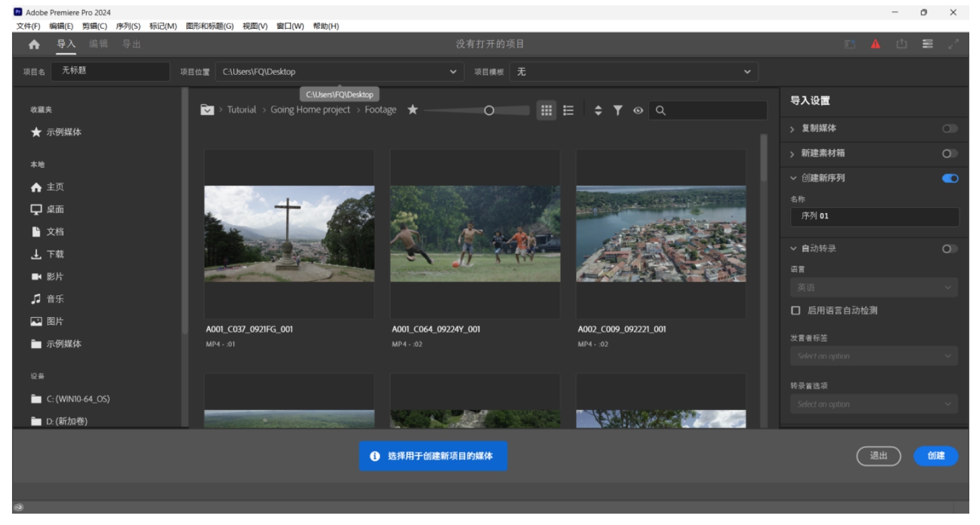Click the Home icon in header
The image size is (980, 525).
[35, 44]
